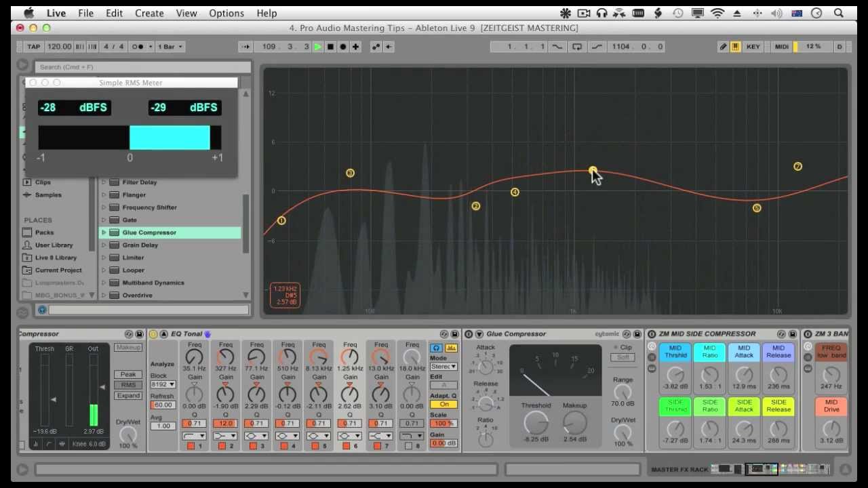This screenshot has height=488, width=868.
Task: Toggle Follow playback arrow button
Action: pyautogui.click(x=245, y=47)
